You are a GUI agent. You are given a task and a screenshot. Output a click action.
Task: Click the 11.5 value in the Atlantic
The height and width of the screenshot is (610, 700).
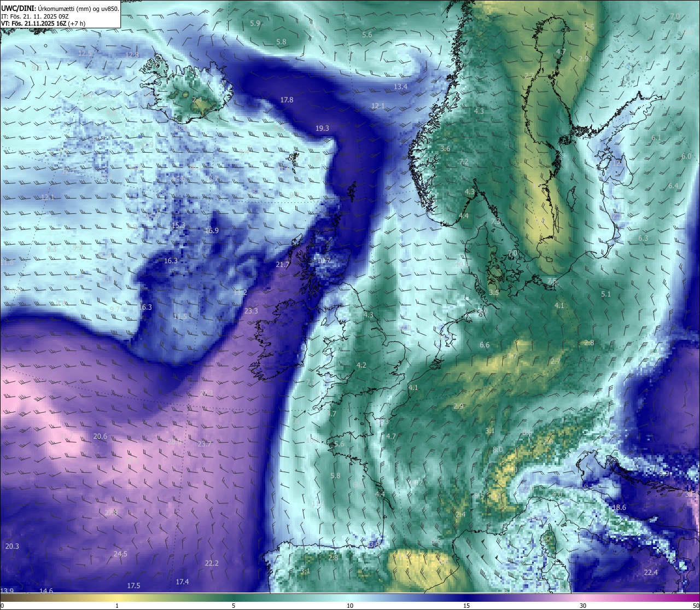click(x=180, y=317)
